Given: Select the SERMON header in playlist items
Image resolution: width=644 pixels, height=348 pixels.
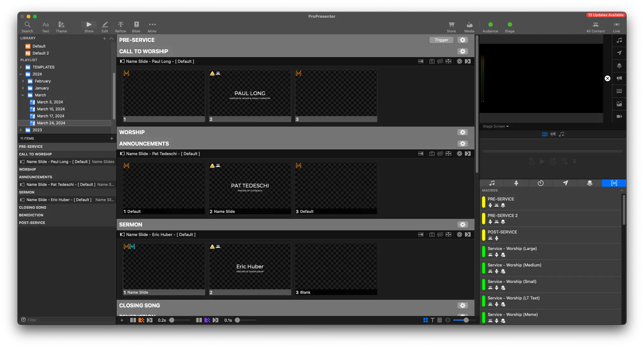Looking at the screenshot, I should 27,192.
